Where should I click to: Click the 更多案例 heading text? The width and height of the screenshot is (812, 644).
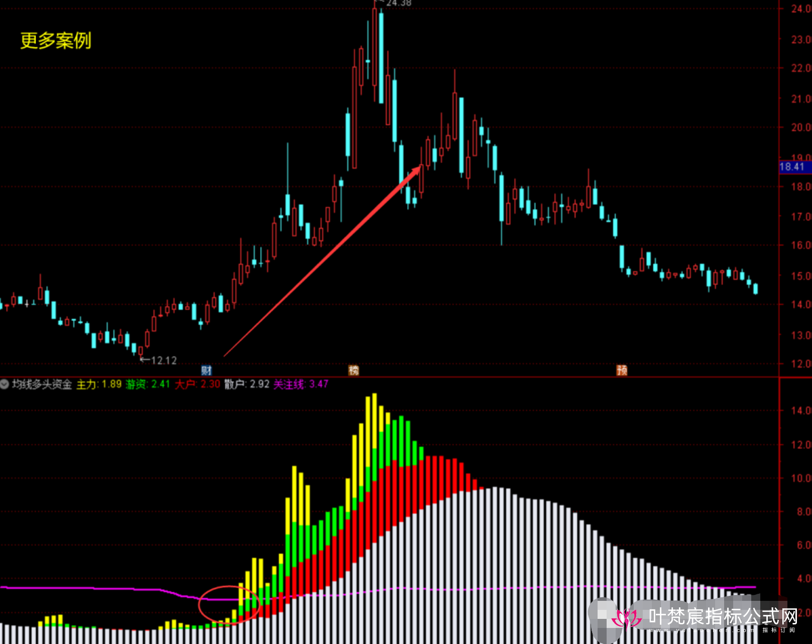[x=56, y=41]
